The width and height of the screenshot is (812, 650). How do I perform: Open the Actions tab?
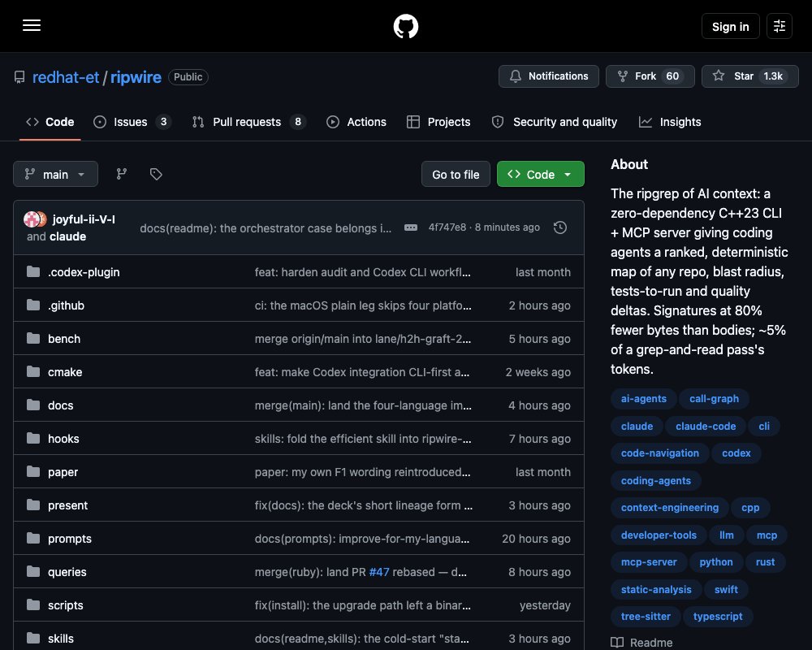(x=356, y=122)
